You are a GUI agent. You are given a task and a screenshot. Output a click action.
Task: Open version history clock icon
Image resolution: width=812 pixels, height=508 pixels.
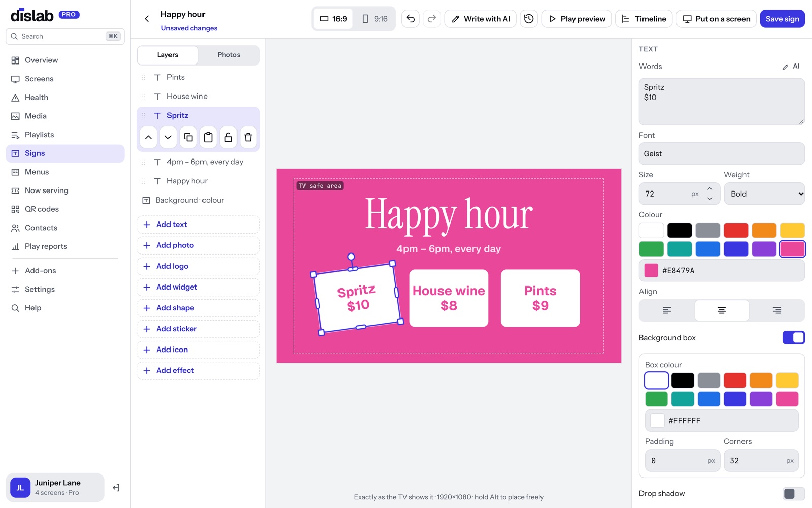coord(529,19)
